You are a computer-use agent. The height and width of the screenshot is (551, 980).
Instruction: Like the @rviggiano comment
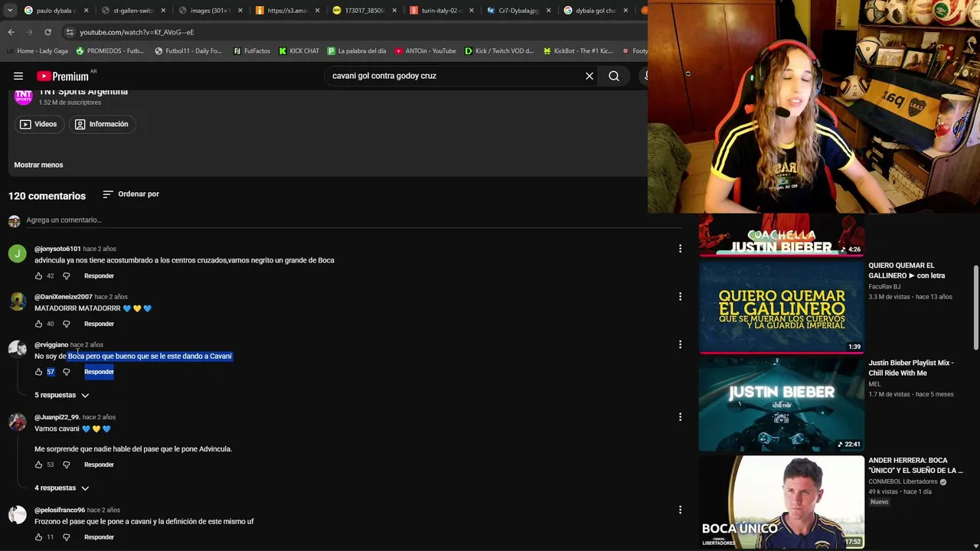tap(38, 372)
